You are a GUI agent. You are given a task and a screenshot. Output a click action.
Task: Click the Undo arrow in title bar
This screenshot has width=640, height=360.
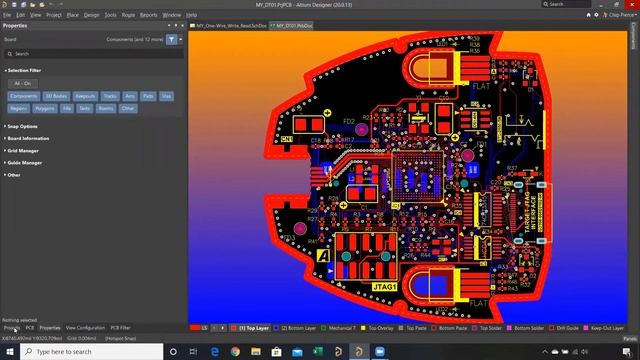point(51,4)
